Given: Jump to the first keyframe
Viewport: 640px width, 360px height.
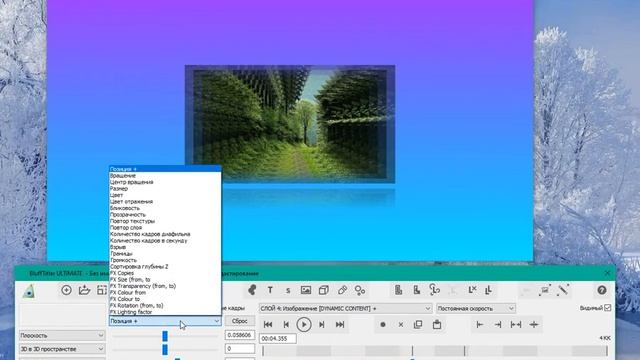Looking at the screenshot, I should (268, 324).
